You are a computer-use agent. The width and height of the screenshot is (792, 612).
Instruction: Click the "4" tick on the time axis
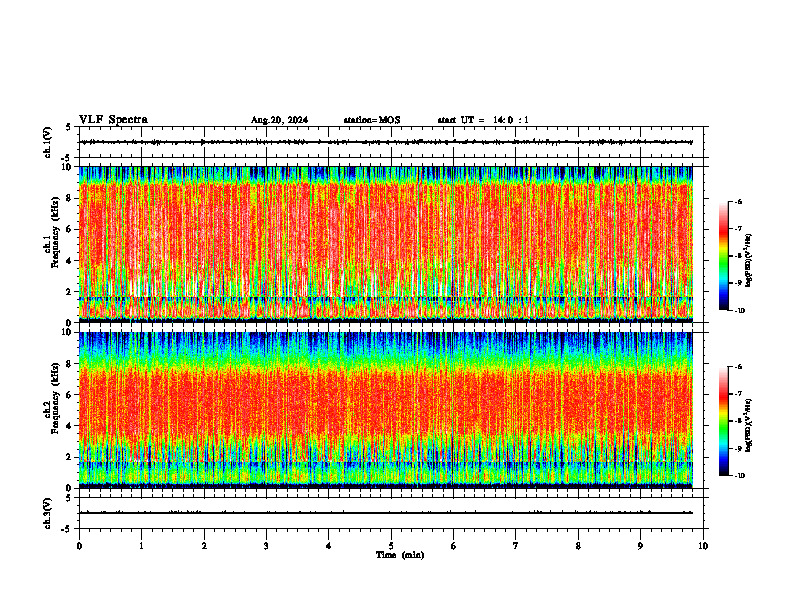pos(329,546)
